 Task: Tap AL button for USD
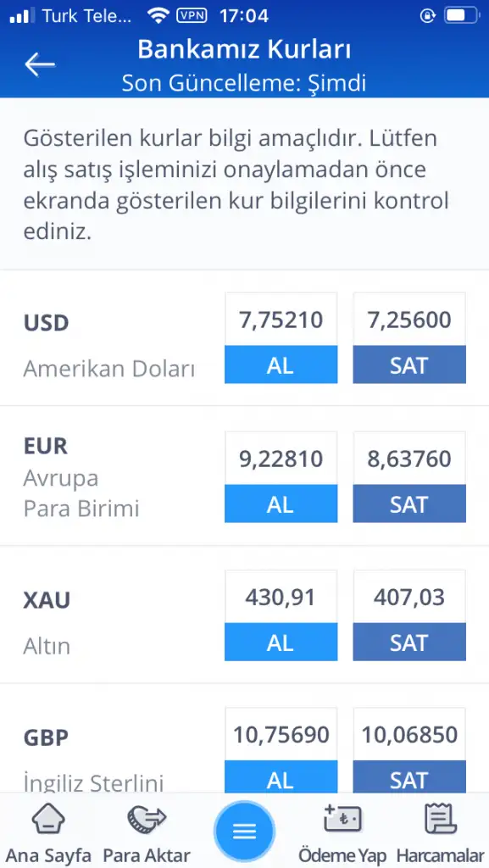point(281,364)
